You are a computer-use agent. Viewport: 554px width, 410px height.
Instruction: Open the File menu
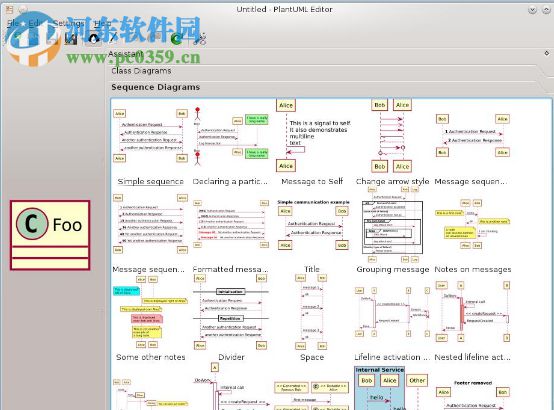12,23
